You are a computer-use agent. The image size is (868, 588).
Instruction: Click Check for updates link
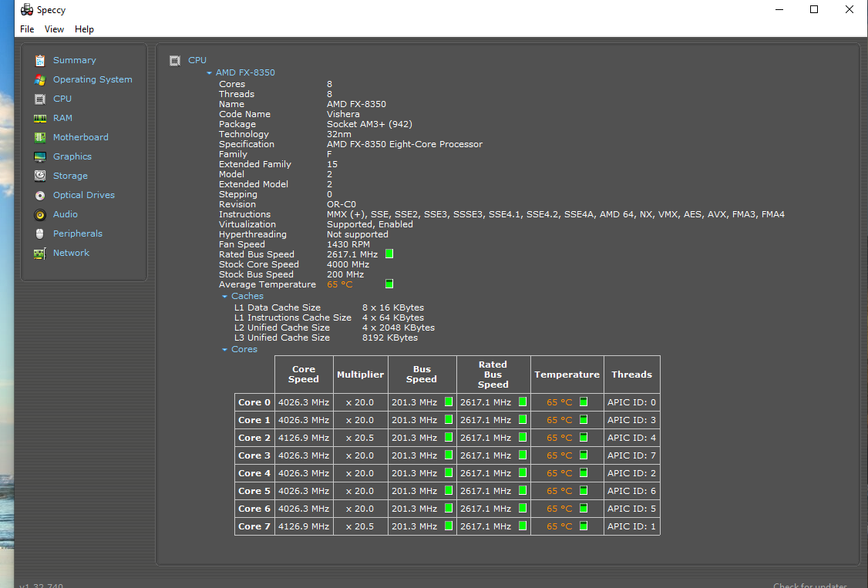tap(809, 585)
